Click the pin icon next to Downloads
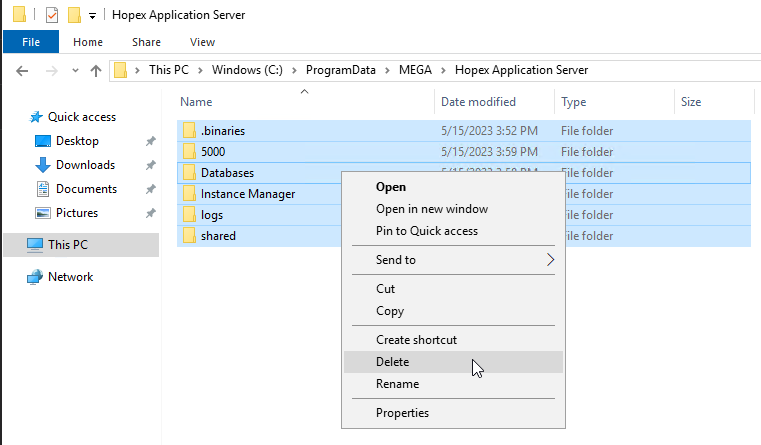 click(x=150, y=165)
